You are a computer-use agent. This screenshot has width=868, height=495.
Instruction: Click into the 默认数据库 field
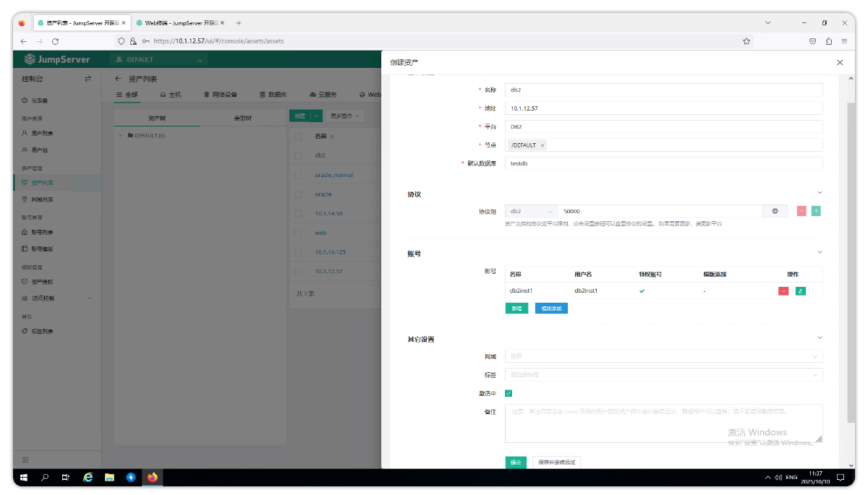coord(663,163)
